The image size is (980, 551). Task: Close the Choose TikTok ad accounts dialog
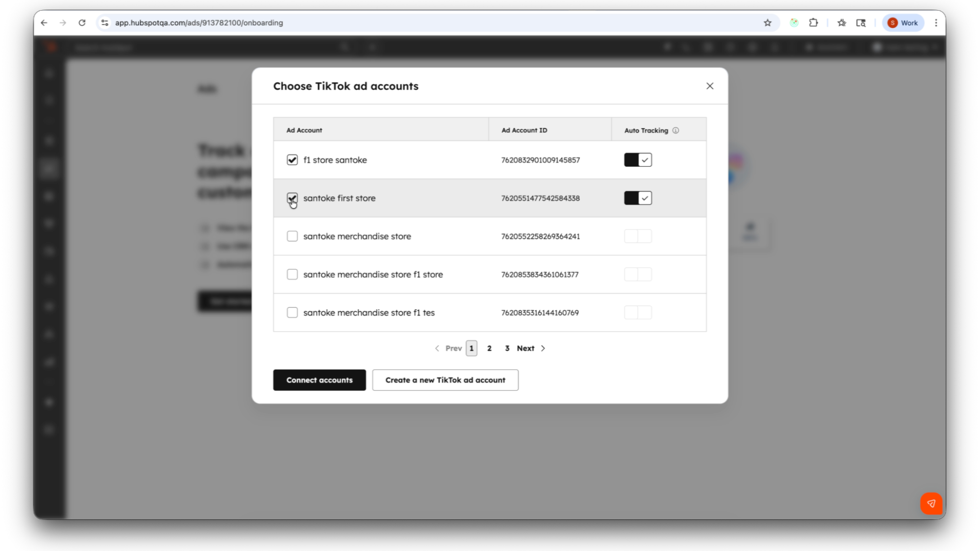pyautogui.click(x=709, y=86)
